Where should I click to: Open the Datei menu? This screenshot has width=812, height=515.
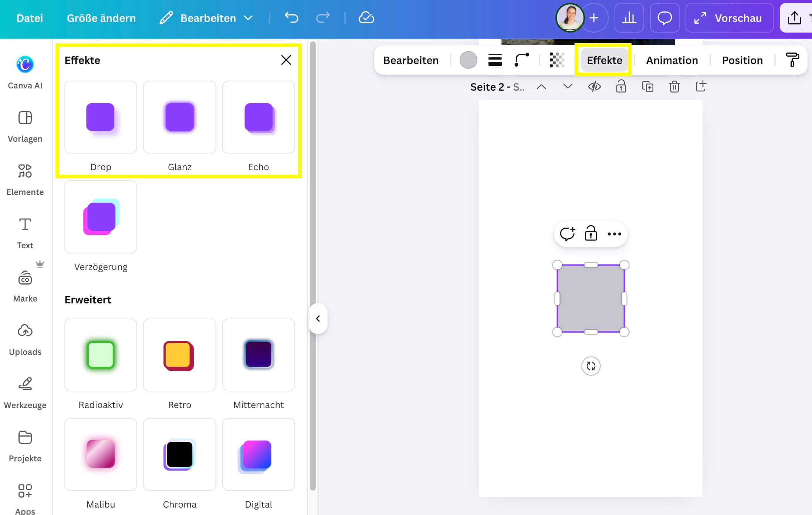click(30, 18)
